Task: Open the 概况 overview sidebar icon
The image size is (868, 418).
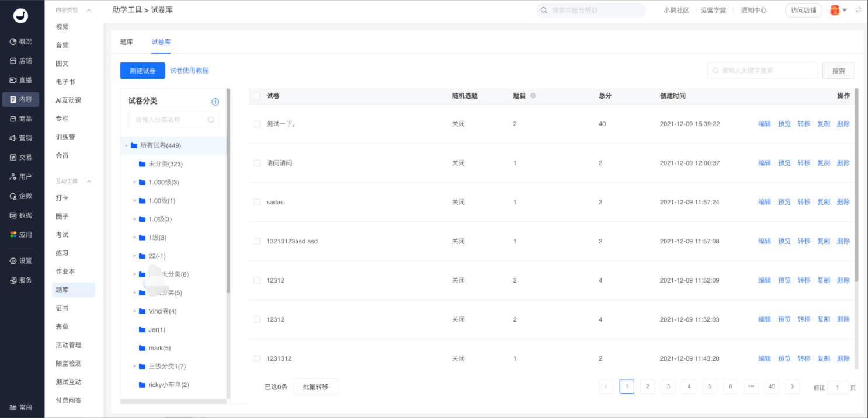Action: pos(13,41)
